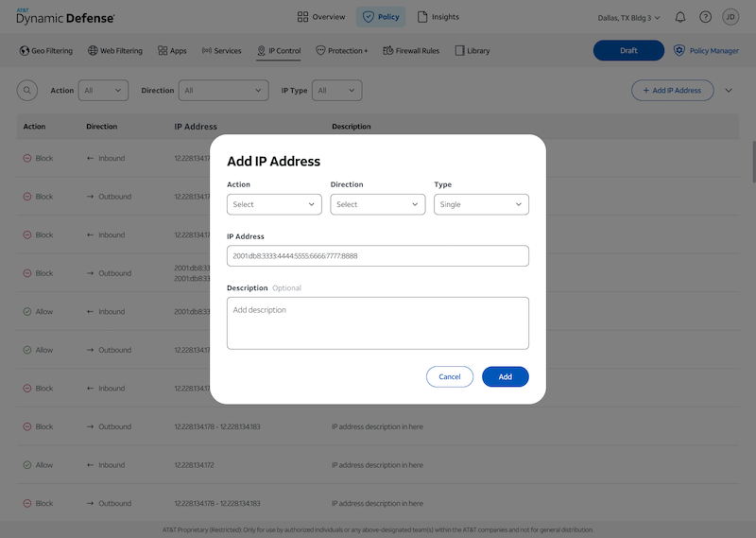Open the Protection + section
The height and width of the screenshot is (538, 756).
pyautogui.click(x=341, y=51)
